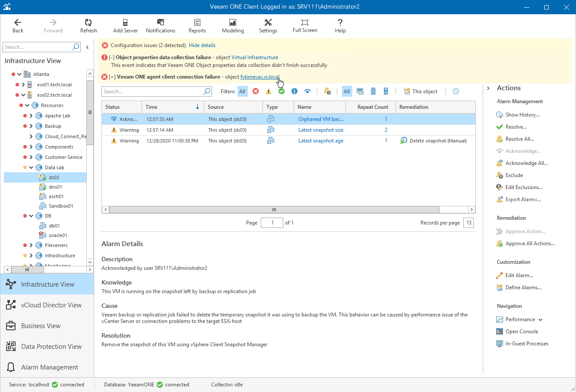The image size is (576, 392).
Task: Switch to vCloud Director View
Action: 47,305
